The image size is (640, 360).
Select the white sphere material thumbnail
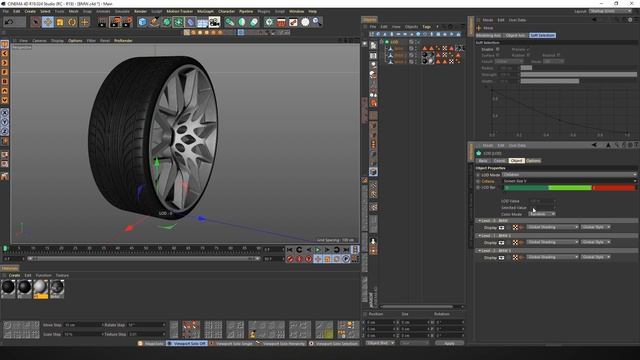(x=40, y=289)
